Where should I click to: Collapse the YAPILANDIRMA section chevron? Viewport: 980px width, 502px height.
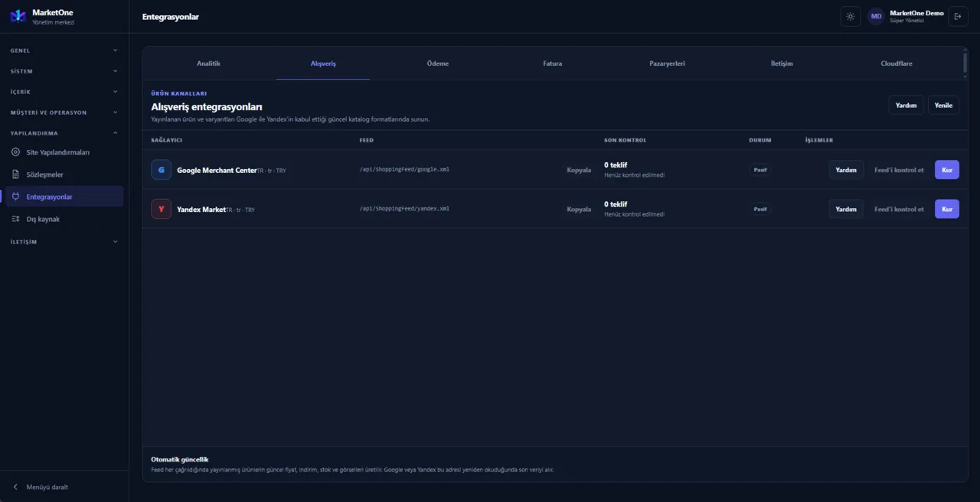(116, 133)
